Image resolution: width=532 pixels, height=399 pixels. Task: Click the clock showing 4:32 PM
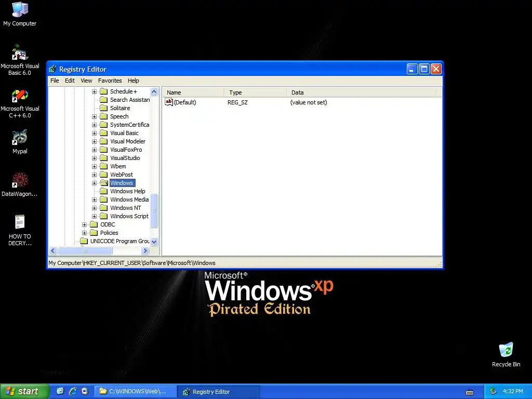pyautogui.click(x=513, y=391)
